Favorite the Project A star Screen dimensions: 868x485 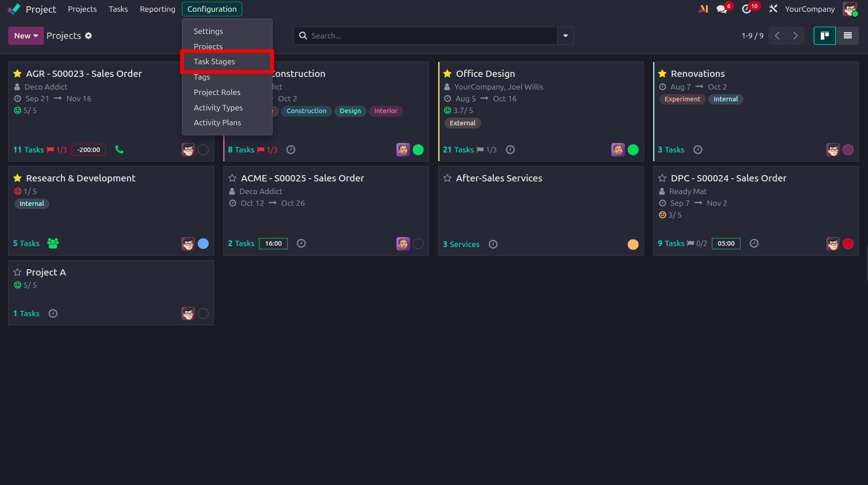(x=18, y=272)
